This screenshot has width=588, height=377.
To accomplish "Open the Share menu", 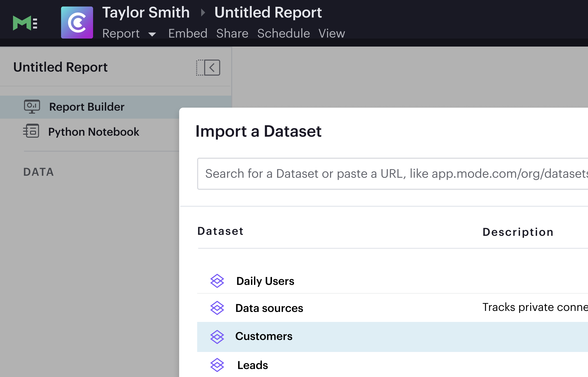I will click(x=232, y=34).
